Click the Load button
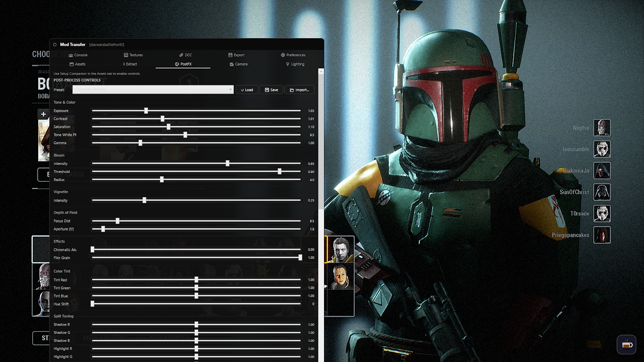This screenshot has height=362, width=644. 247,89
